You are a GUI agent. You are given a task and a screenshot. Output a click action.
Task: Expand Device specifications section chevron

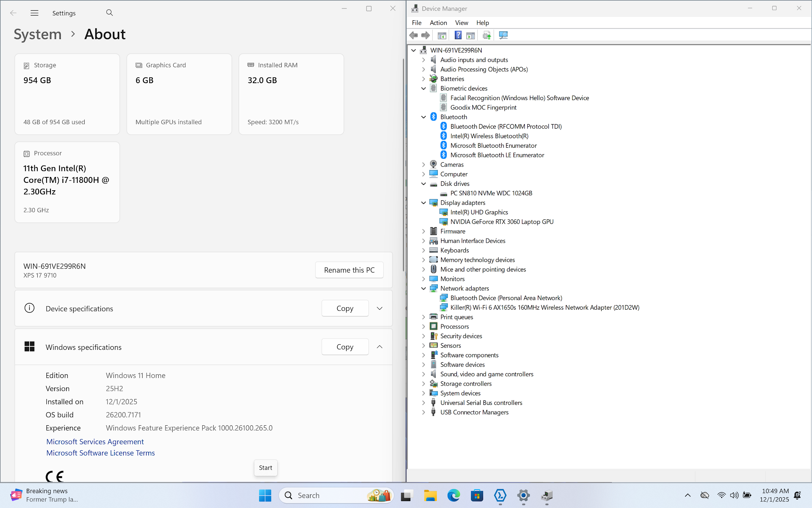click(379, 308)
